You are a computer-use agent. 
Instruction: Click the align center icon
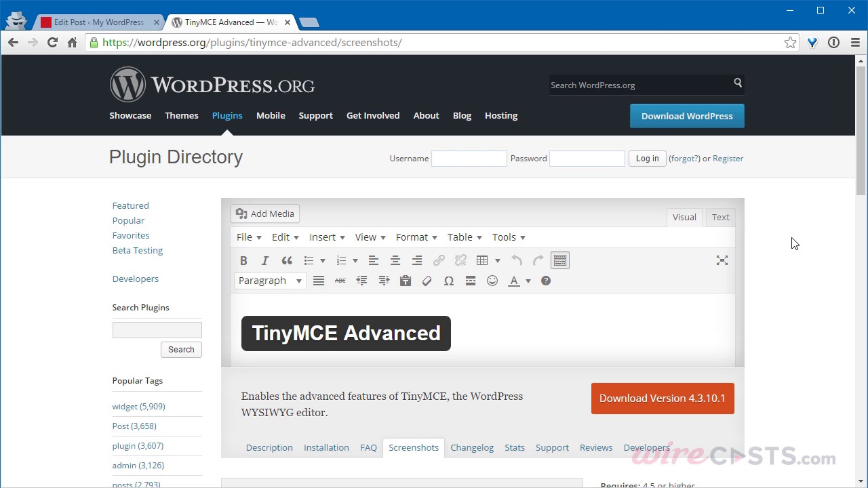tap(395, 260)
